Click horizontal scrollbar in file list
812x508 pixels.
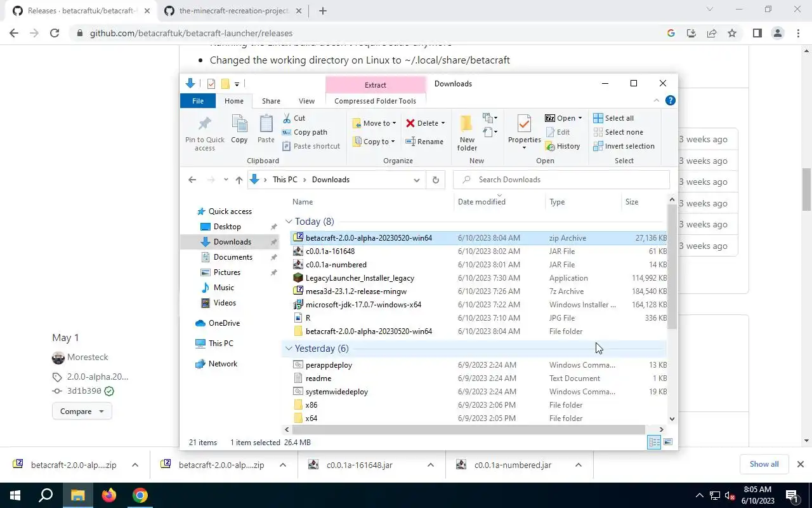point(468,430)
